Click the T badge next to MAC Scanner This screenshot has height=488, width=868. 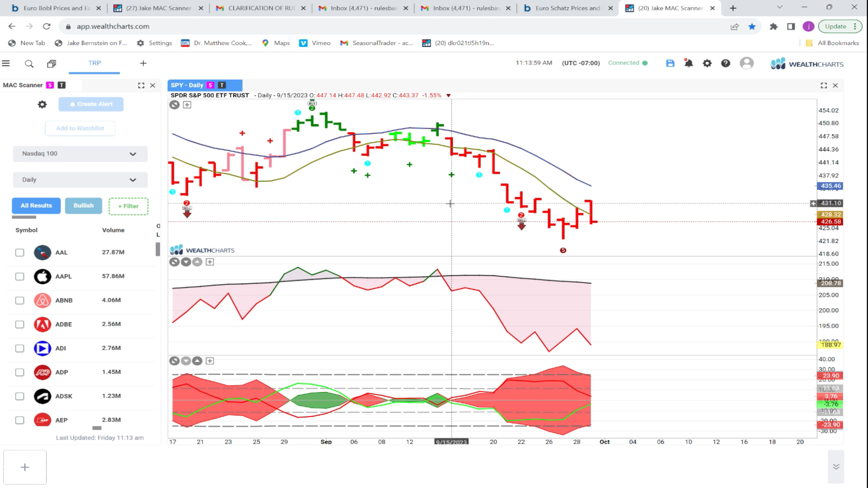tap(62, 85)
